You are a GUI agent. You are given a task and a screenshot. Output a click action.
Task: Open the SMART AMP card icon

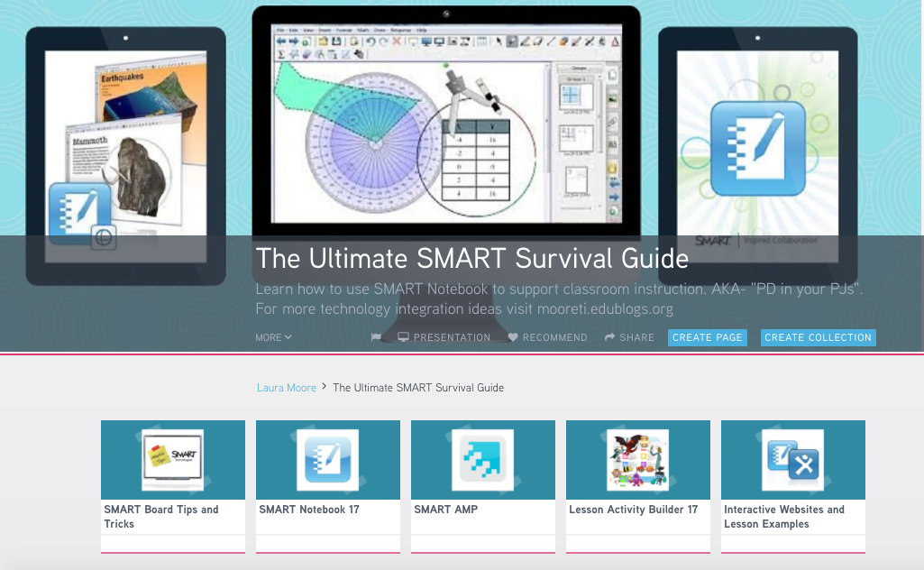(x=482, y=460)
